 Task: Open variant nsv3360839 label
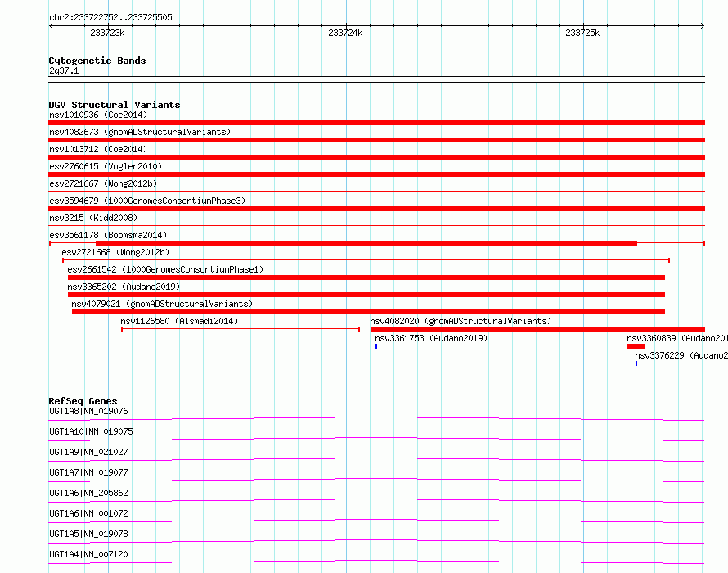click(x=677, y=338)
